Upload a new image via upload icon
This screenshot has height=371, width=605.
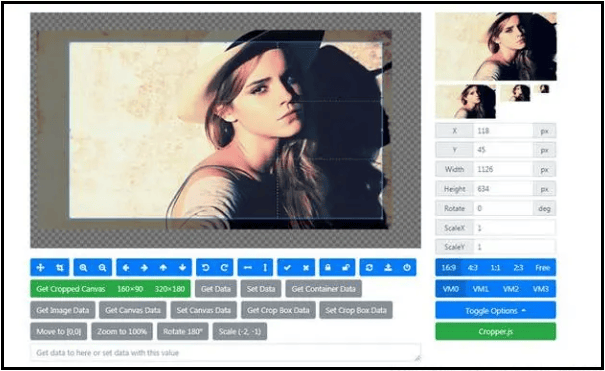pyautogui.click(x=388, y=268)
